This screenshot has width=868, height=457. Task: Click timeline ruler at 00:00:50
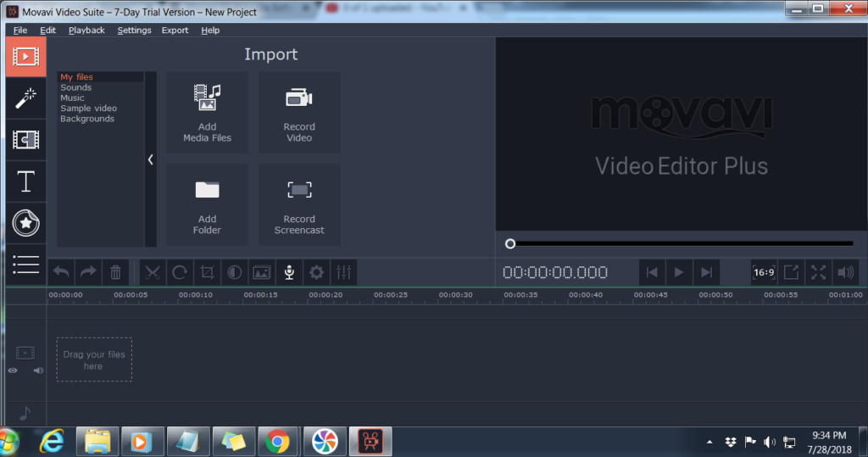coord(715,295)
